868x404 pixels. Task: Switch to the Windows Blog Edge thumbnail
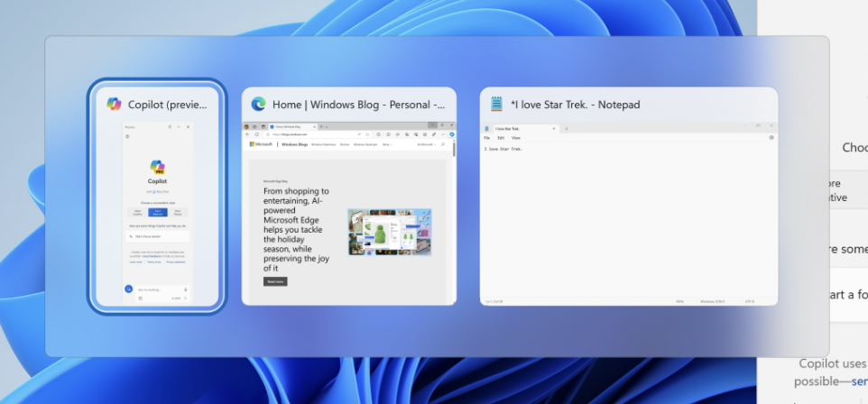(x=349, y=196)
